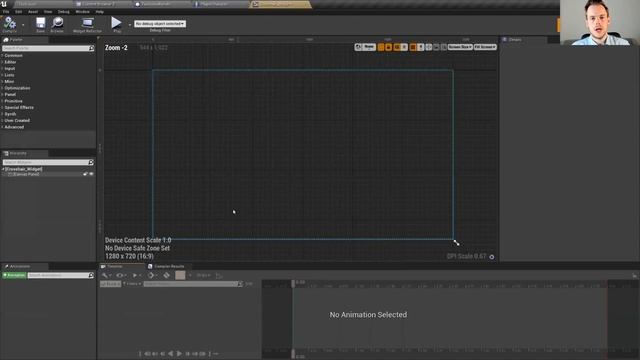Click the timeline playback options icon
The image size is (640, 360).
pyautogui.click(x=135, y=276)
